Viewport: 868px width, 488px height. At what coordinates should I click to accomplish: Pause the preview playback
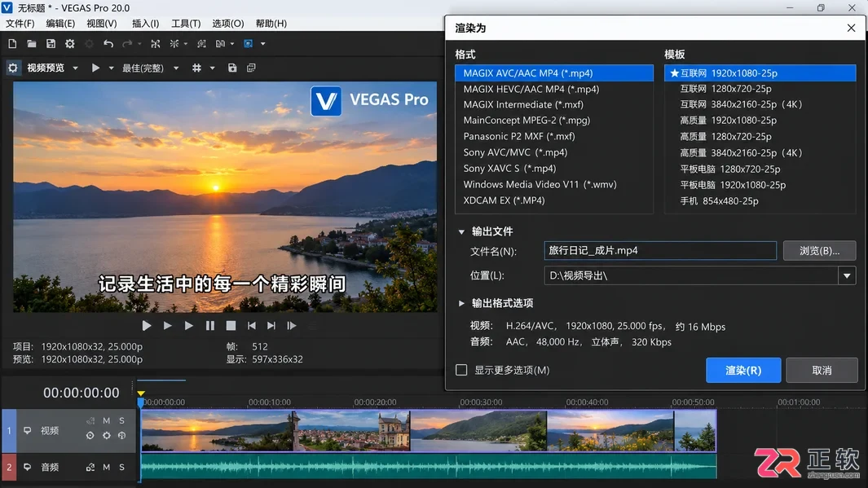pos(209,326)
